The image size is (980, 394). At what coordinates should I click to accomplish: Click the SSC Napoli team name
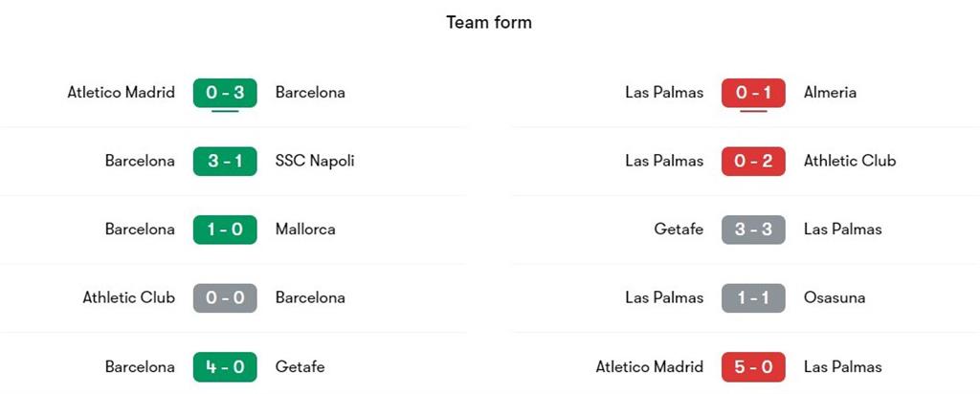pos(315,161)
